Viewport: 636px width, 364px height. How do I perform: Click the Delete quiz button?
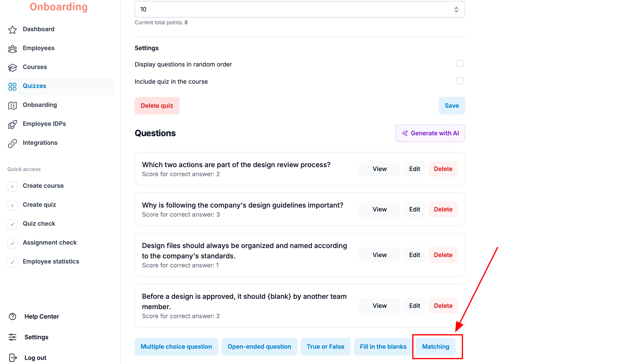coord(157,106)
